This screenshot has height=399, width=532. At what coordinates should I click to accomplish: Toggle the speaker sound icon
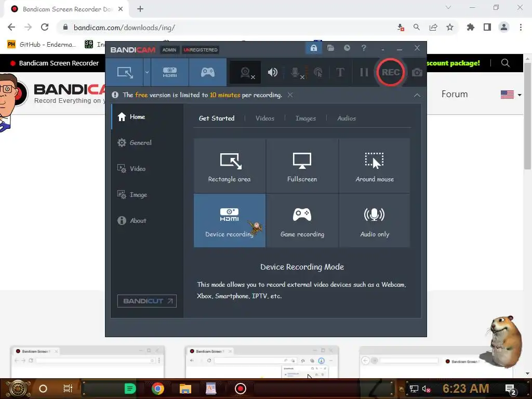click(272, 72)
